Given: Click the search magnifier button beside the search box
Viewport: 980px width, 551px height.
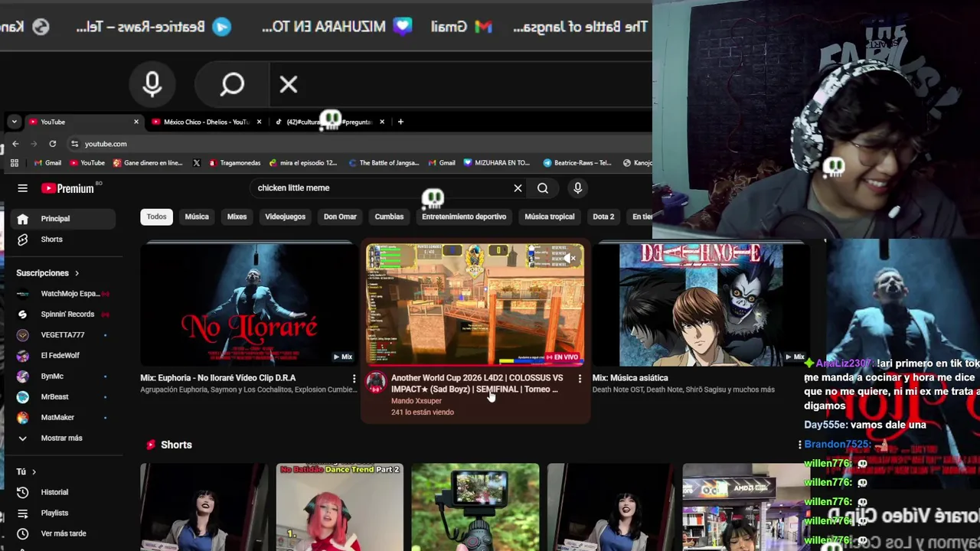Looking at the screenshot, I should [543, 188].
